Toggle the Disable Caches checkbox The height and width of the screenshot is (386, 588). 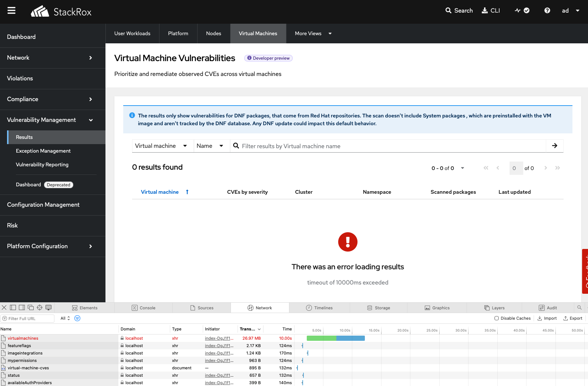497,318
